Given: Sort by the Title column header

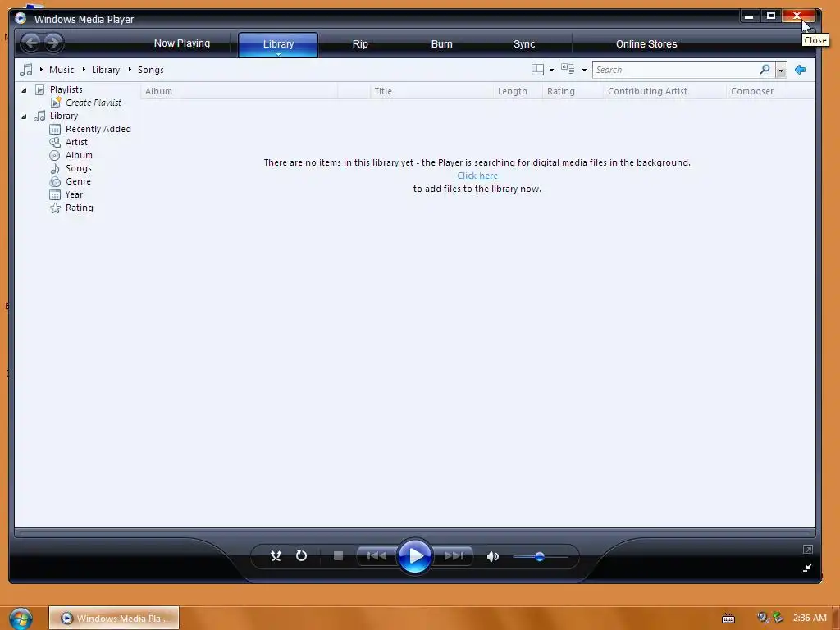Looking at the screenshot, I should click(431, 91).
